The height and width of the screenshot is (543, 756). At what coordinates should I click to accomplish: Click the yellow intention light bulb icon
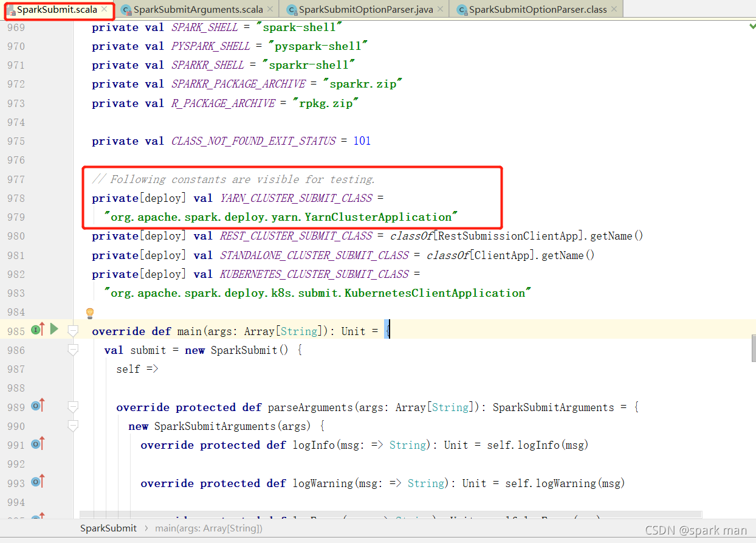coord(90,313)
